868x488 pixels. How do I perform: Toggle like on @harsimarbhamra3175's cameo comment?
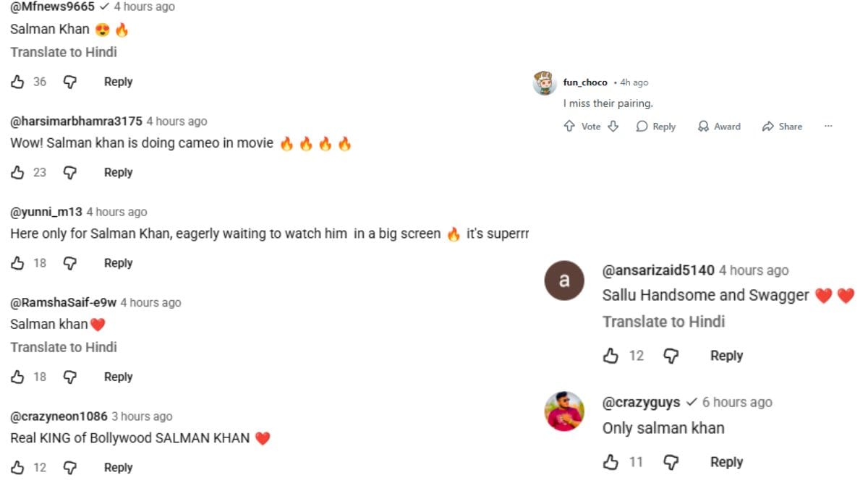[19, 173]
